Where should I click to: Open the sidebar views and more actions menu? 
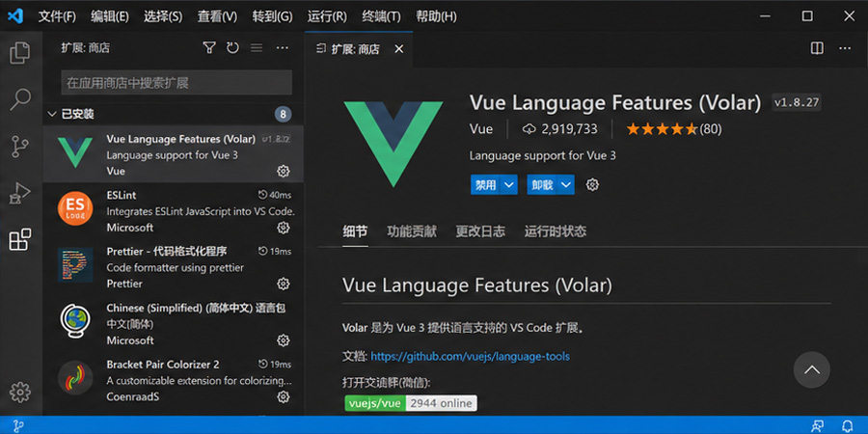[x=283, y=48]
